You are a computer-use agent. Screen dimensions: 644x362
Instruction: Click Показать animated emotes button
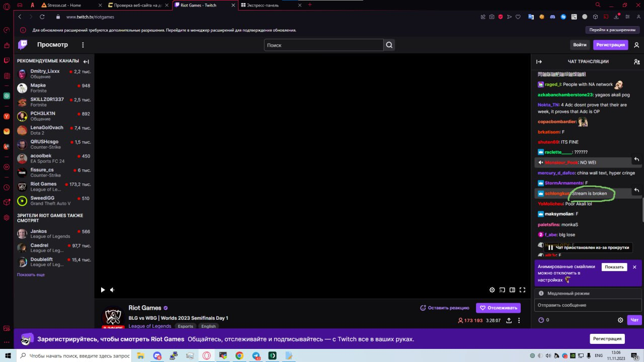(x=614, y=267)
